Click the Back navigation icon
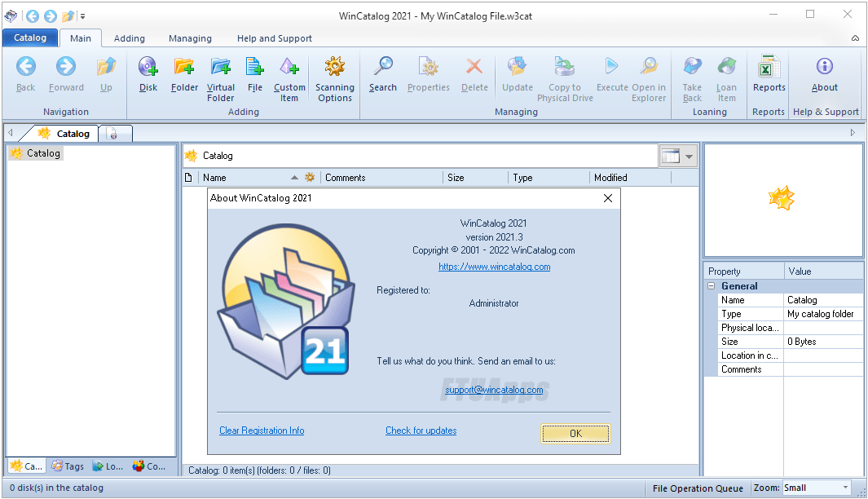The width and height of the screenshot is (868, 499). pyautogui.click(x=25, y=67)
